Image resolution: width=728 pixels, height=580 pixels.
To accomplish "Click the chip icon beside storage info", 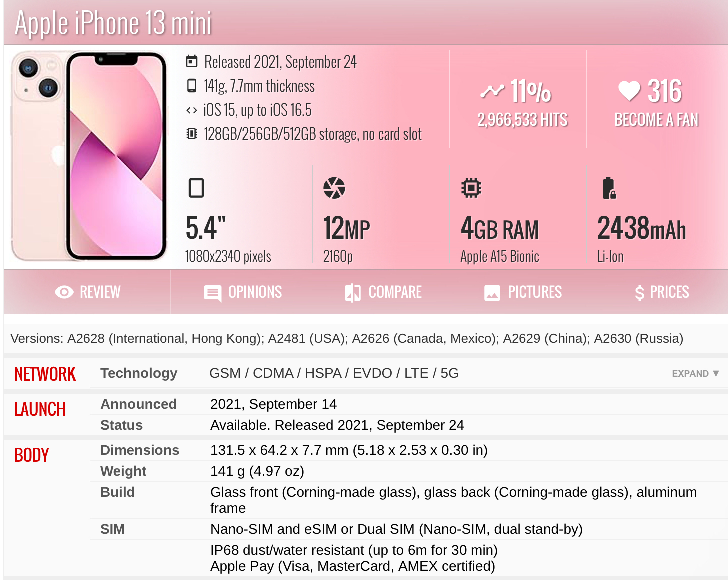I will pos(191,134).
